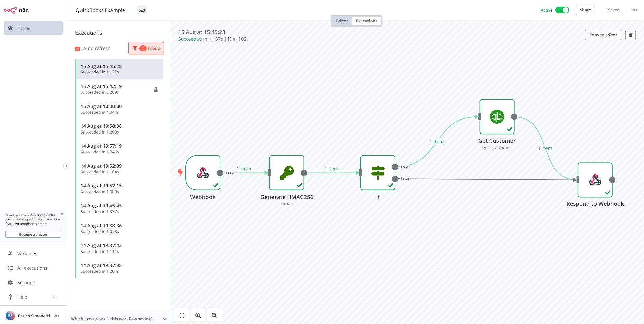
Task: Toggle the Active workflow switch
Action: coord(562,10)
